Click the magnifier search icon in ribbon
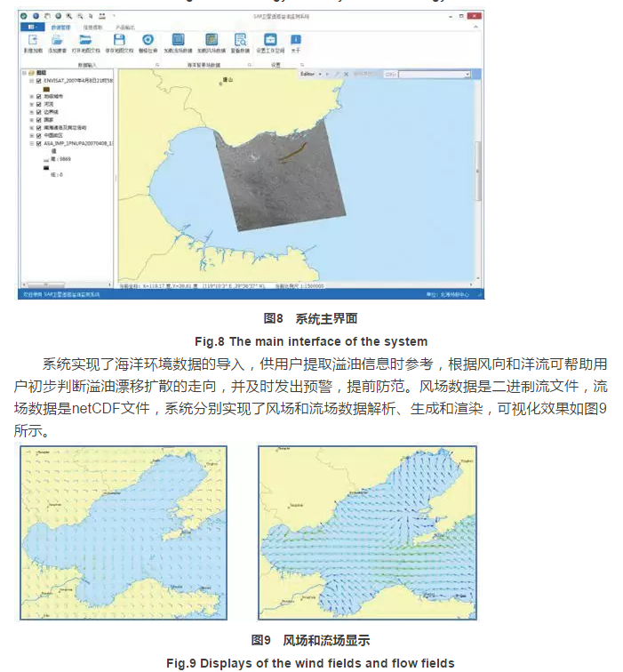 coord(240,41)
